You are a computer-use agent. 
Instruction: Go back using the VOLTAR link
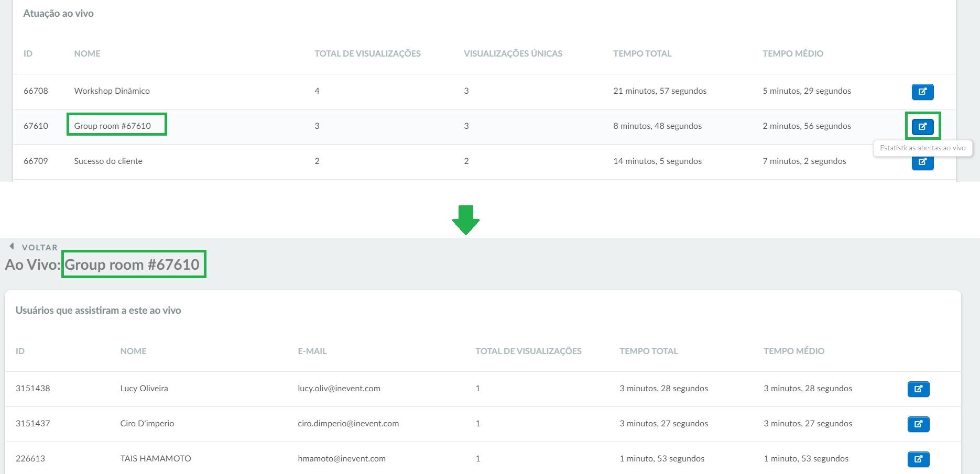(39, 247)
